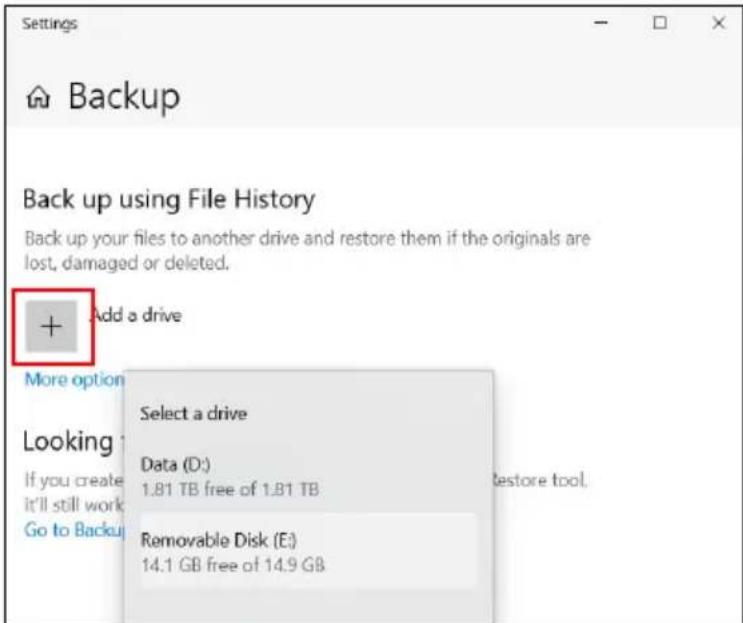Select the Data (D:) drive
The height and width of the screenshot is (623, 743).
coord(308,476)
